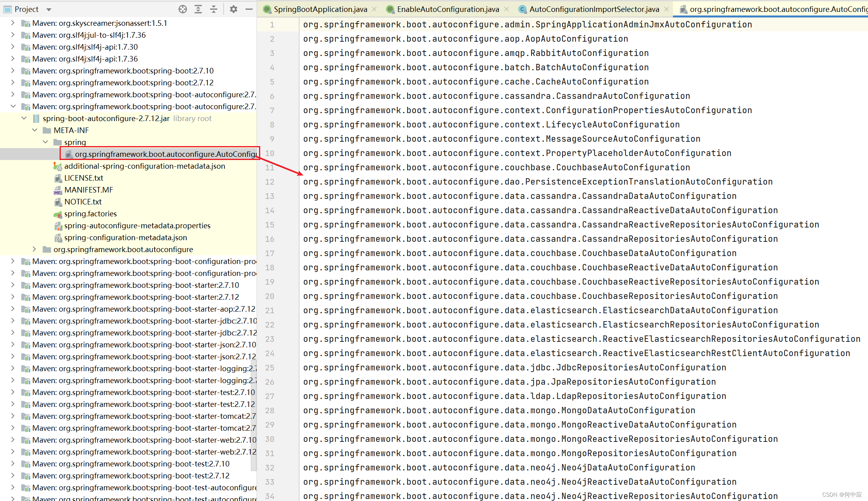Click the Neo4jDataAutoConfiguration line
Image resolution: width=868 pixels, height=501 pixels.
pos(499,468)
